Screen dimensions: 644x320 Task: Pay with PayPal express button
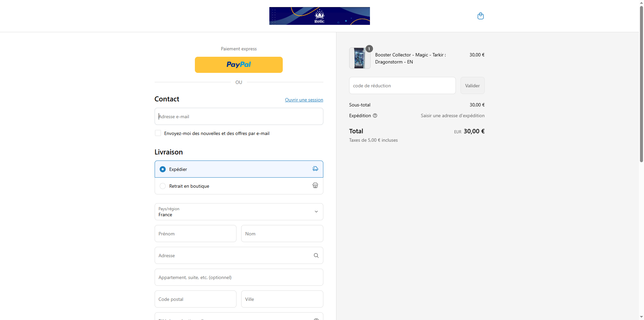click(238, 65)
